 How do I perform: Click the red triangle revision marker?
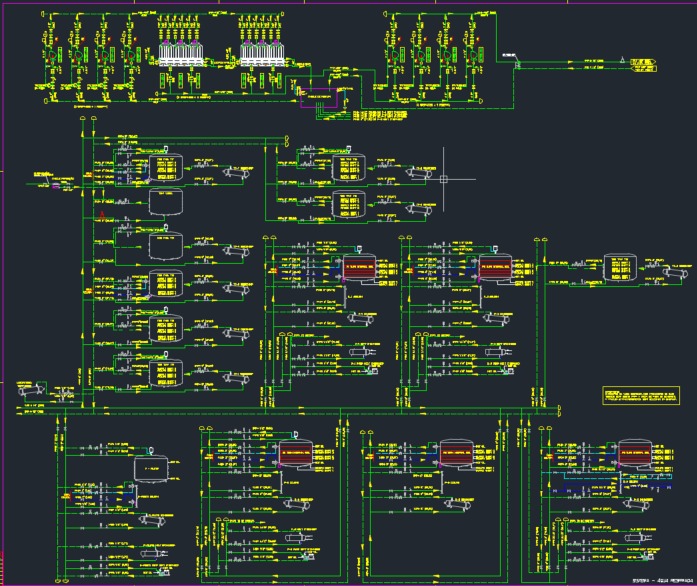click(102, 215)
